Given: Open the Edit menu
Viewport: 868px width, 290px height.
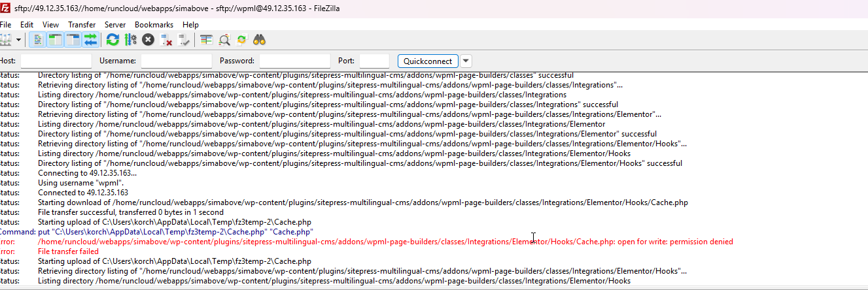Looking at the screenshot, I should 26,25.
